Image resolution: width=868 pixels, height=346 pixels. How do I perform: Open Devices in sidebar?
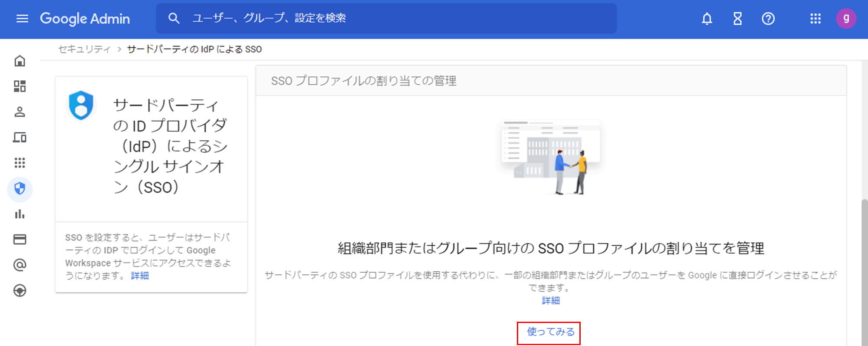[20, 137]
